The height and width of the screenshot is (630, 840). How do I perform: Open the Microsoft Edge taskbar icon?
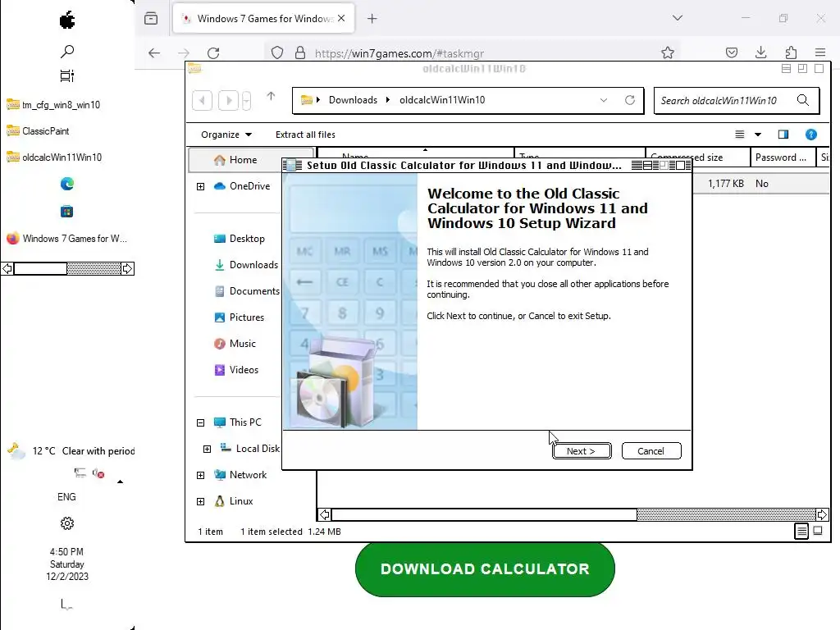coord(67,184)
